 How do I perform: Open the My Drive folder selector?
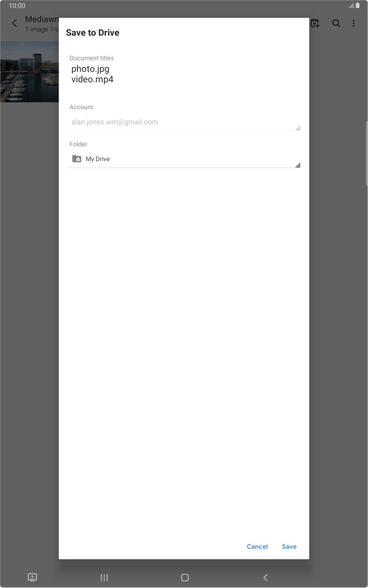(x=184, y=159)
